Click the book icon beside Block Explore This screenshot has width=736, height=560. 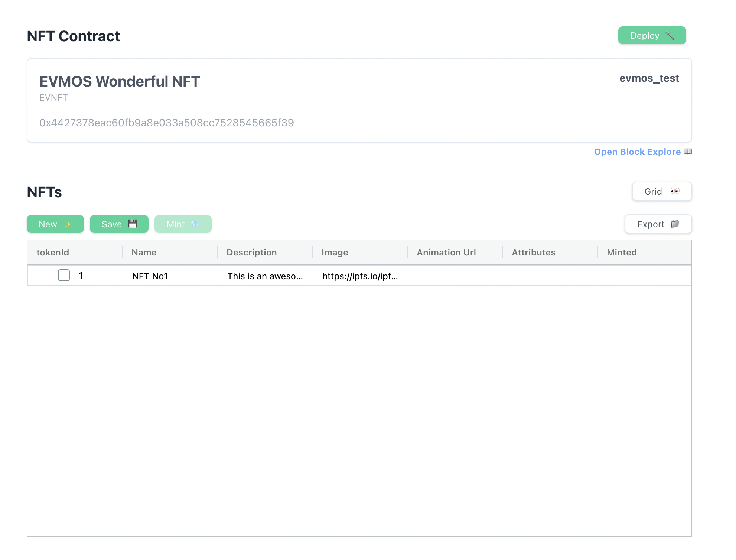tap(688, 152)
